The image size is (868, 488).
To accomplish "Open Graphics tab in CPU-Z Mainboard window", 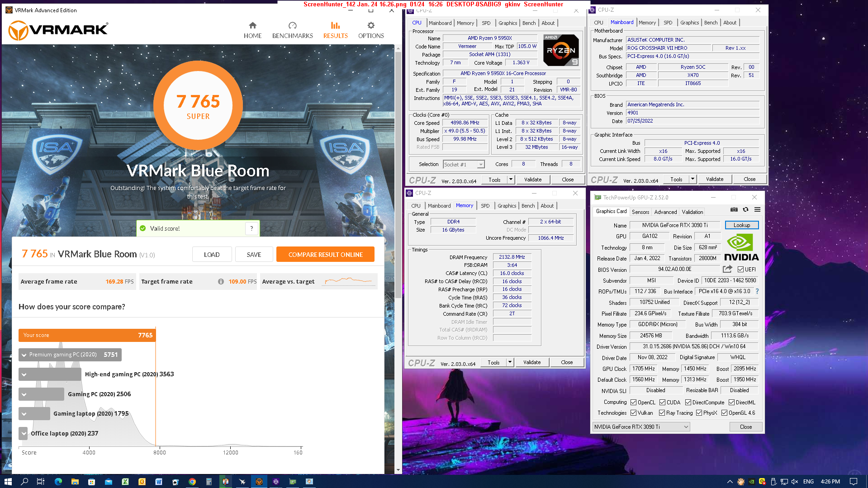I will click(689, 23).
